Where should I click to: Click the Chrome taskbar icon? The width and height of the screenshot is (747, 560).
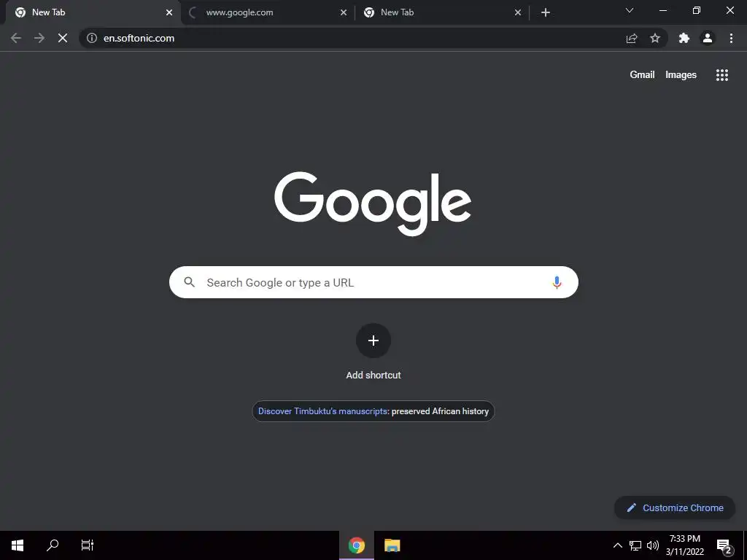[356, 545]
